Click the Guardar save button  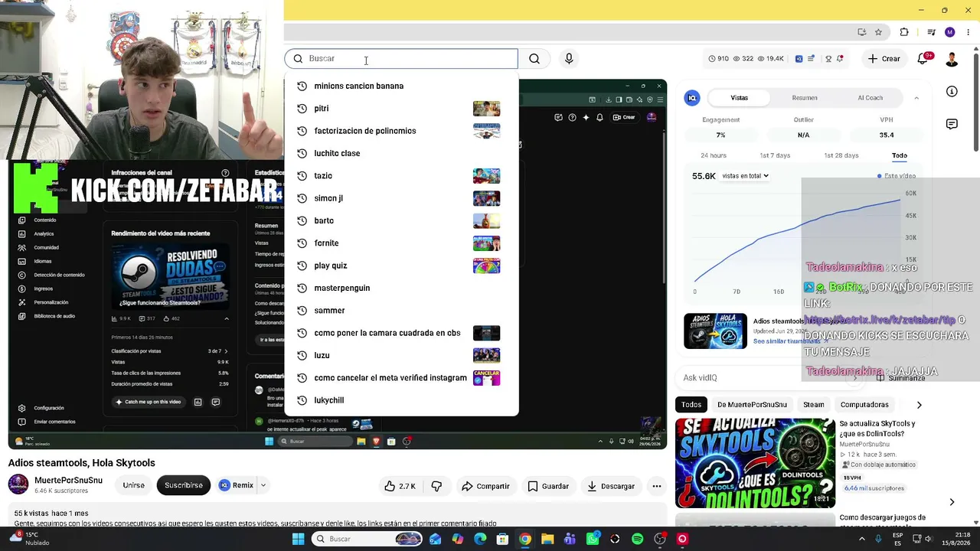coord(548,486)
